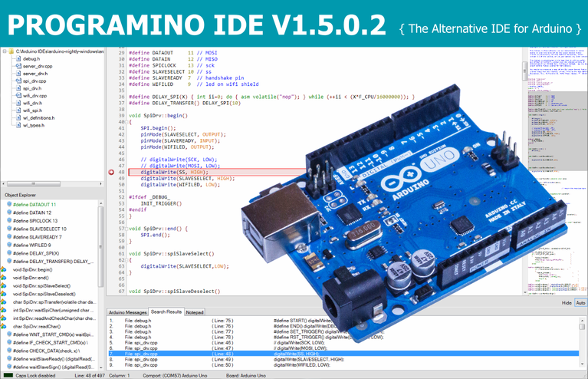Click the method icon beside char SpiDrv::readChar()
The width and height of the screenshot is (588, 379).
coord(4,327)
